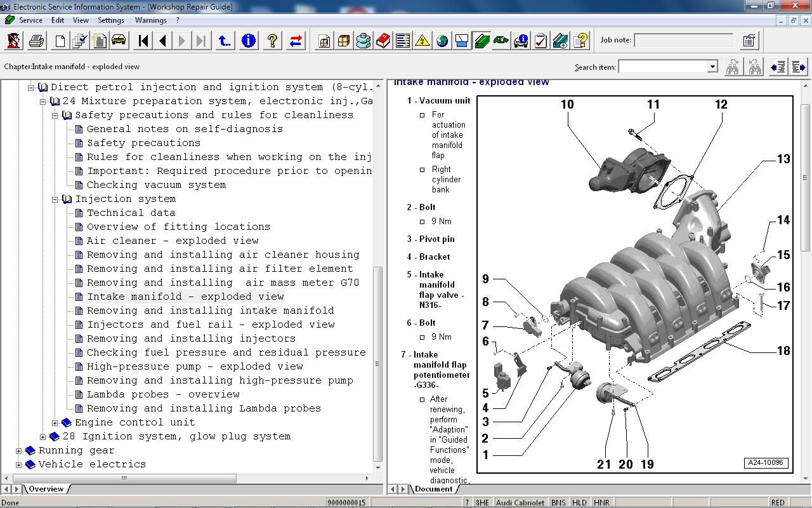Screen dimensions: 812x508
Task: Expand the Engine control unit node
Action: (55, 423)
